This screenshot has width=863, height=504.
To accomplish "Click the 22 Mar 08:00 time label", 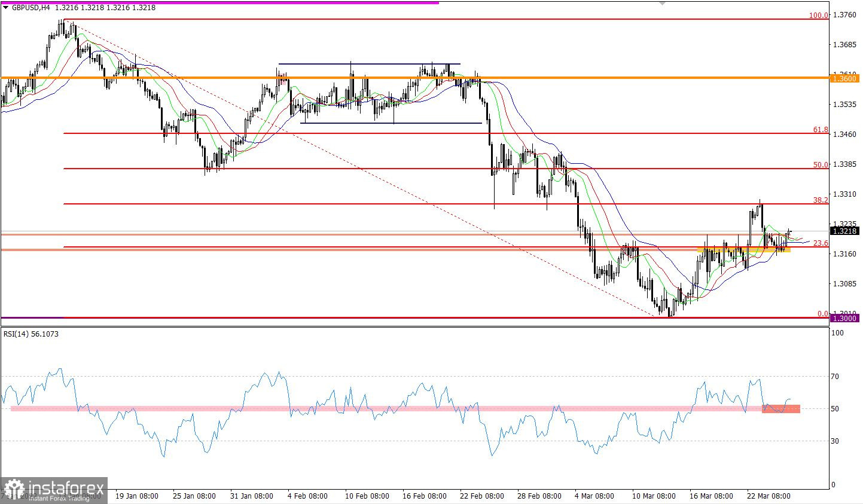I will tap(769, 496).
